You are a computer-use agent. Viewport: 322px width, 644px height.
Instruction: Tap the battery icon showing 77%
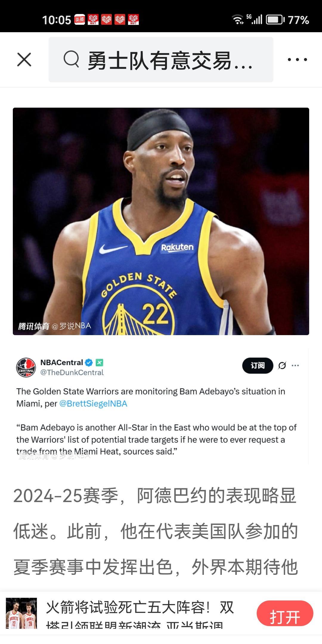pos(275,20)
